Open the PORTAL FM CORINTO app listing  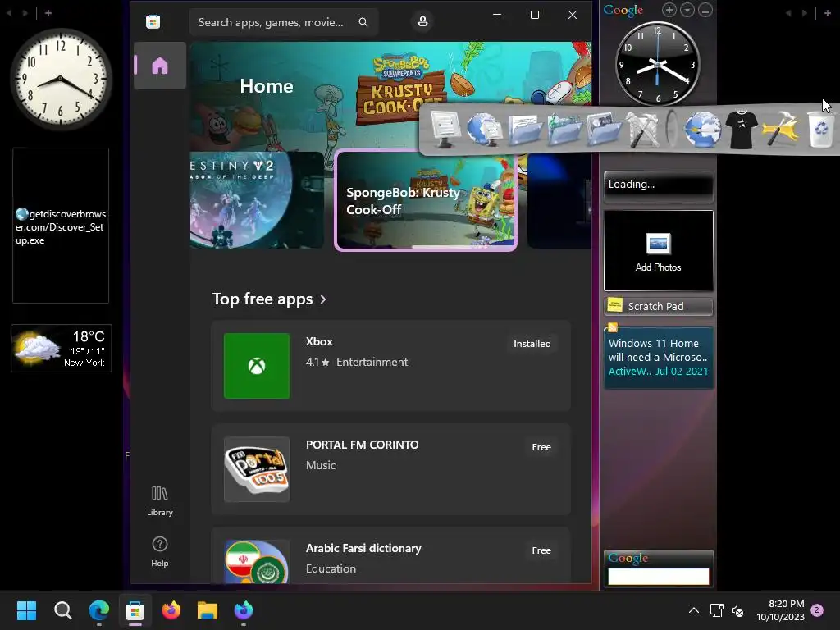click(x=390, y=469)
